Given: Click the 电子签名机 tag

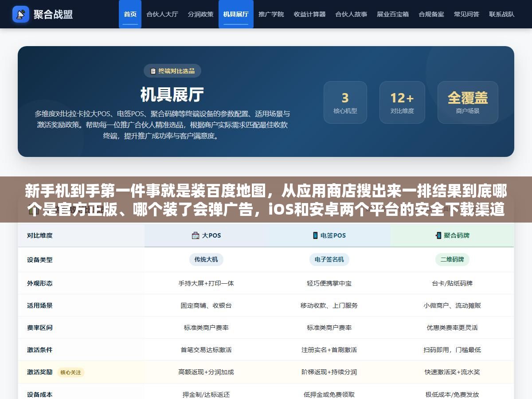Looking at the screenshot, I should (x=329, y=259).
